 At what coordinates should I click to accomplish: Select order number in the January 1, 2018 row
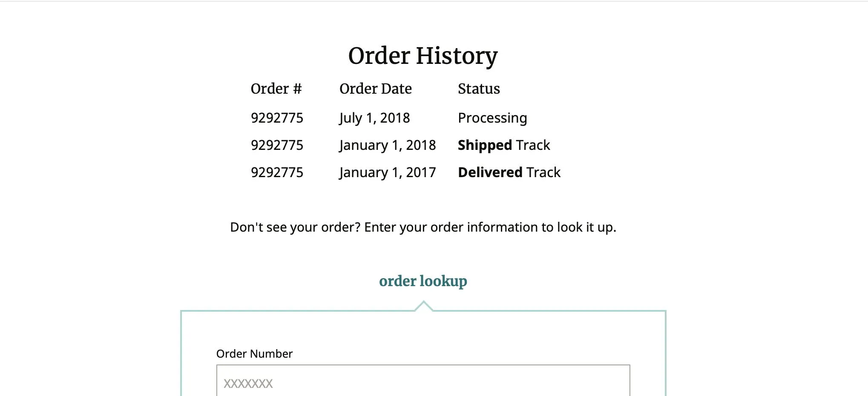(277, 145)
